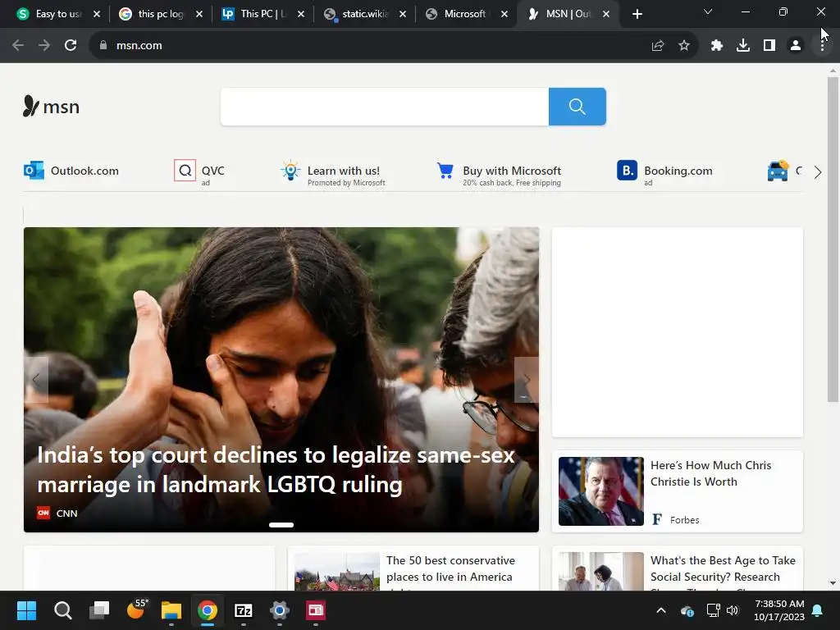Show hidden system tray icons
Viewport: 840px width, 630px height.
pos(661,610)
